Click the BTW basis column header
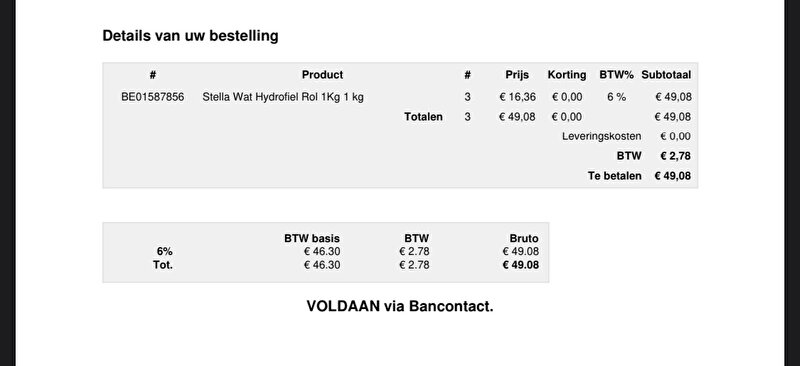 [312, 238]
